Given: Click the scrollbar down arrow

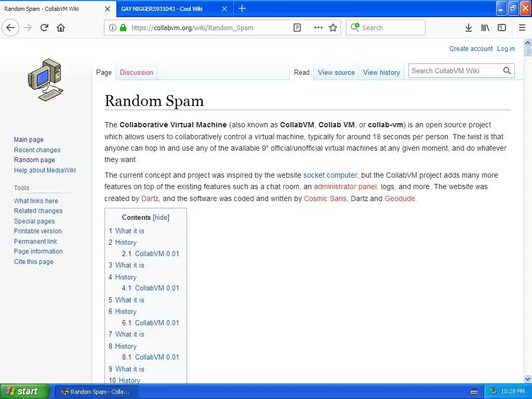Looking at the screenshot, I should (528, 379).
